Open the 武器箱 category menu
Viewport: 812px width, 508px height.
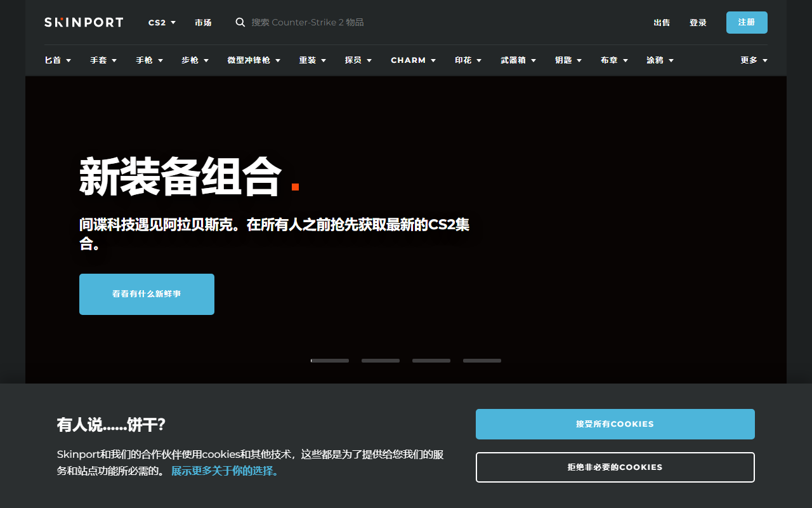coord(518,60)
